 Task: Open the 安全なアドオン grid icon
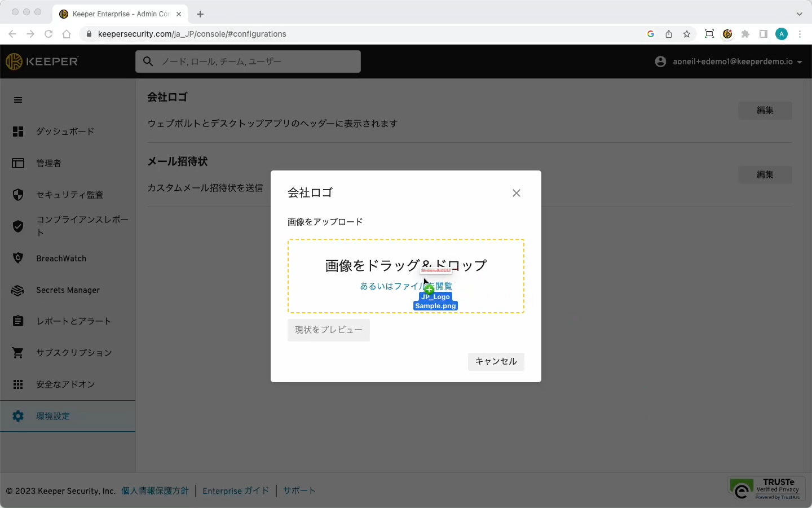(18, 384)
